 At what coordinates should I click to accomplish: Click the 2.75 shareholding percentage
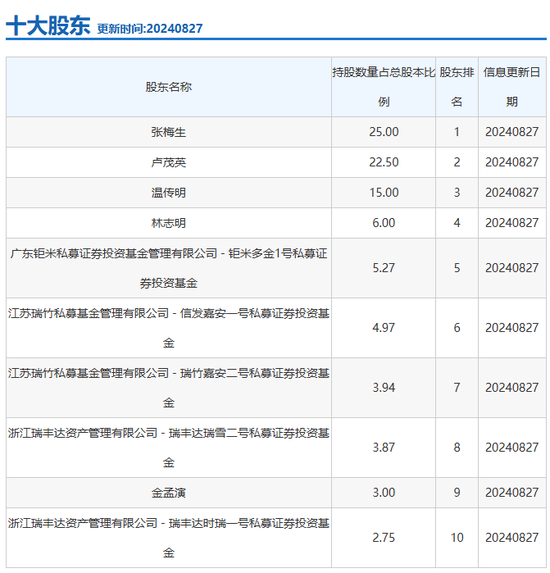(x=383, y=538)
